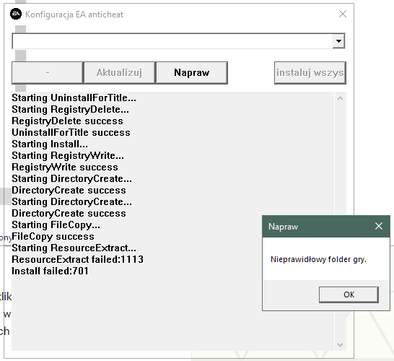This screenshot has height=361, width=394.
Task: Click the 'Konfiguracja EA anticheat' window title
Action: (x=74, y=15)
